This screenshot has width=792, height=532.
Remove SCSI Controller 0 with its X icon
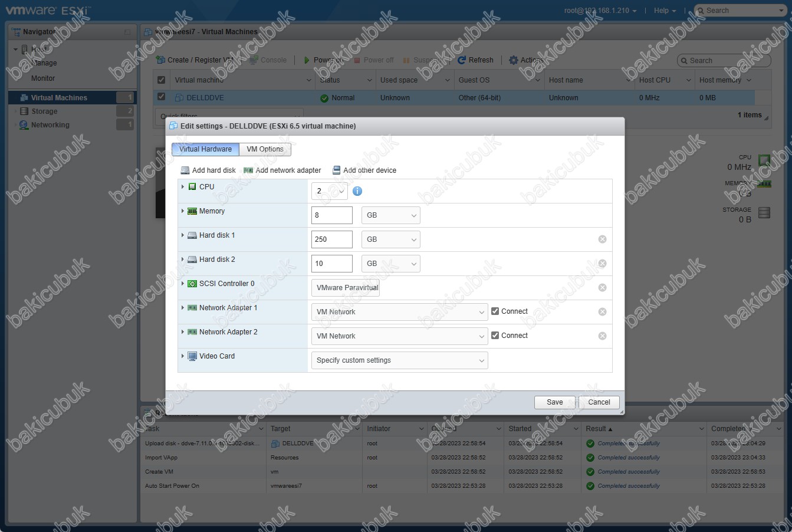pos(602,288)
